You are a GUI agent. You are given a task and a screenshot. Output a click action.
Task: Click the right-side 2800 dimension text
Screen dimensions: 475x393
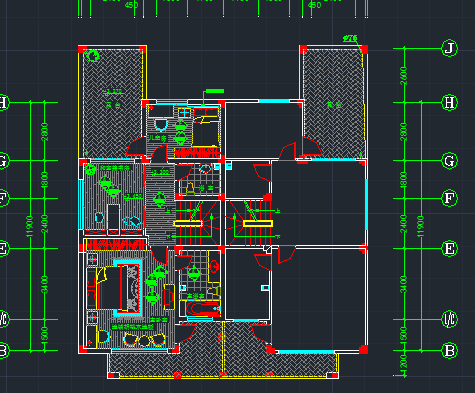pos(404,132)
